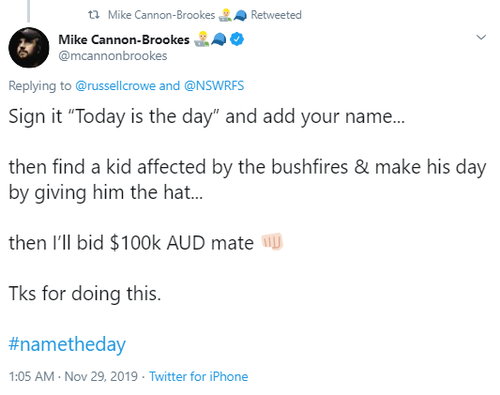
Task: Open the @russellcrowe mention link
Action: pos(115,86)
